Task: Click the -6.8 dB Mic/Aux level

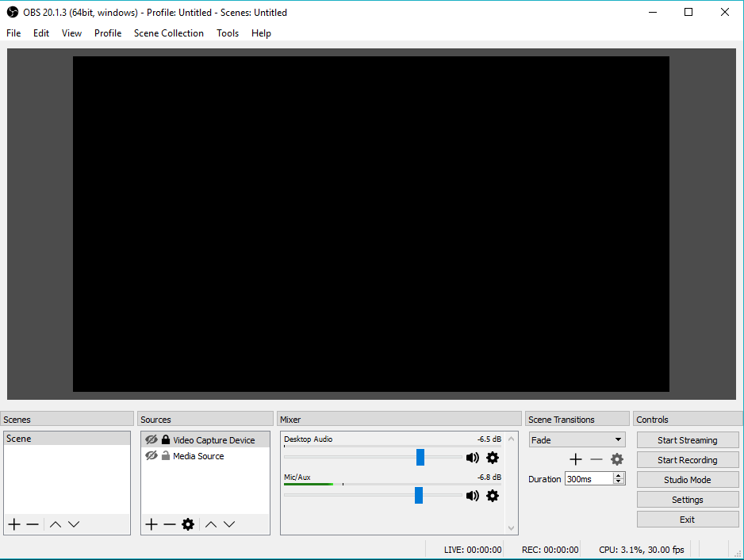Action: click(x=489, y=477)
